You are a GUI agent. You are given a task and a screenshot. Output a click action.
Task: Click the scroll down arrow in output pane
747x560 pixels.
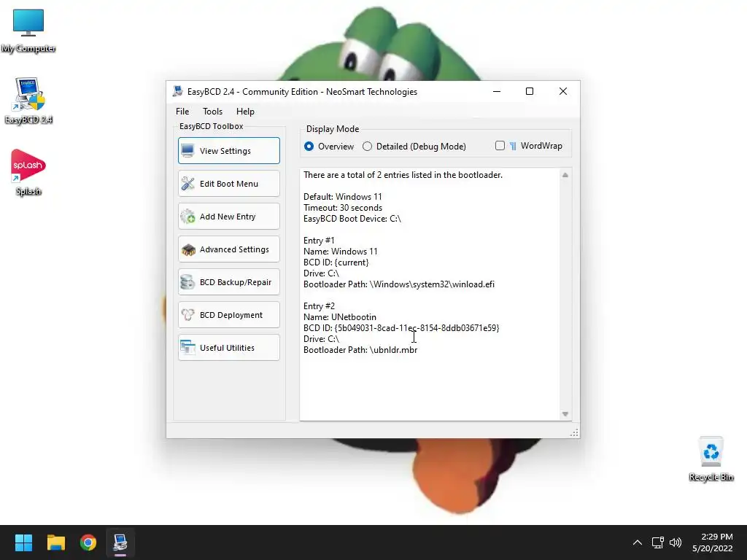click(x=565, y=414)
